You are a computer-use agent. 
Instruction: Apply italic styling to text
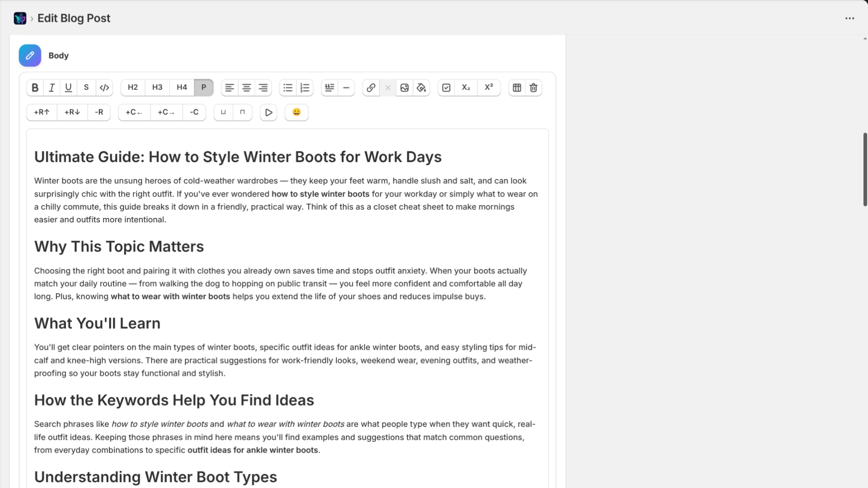click(52, 87)
